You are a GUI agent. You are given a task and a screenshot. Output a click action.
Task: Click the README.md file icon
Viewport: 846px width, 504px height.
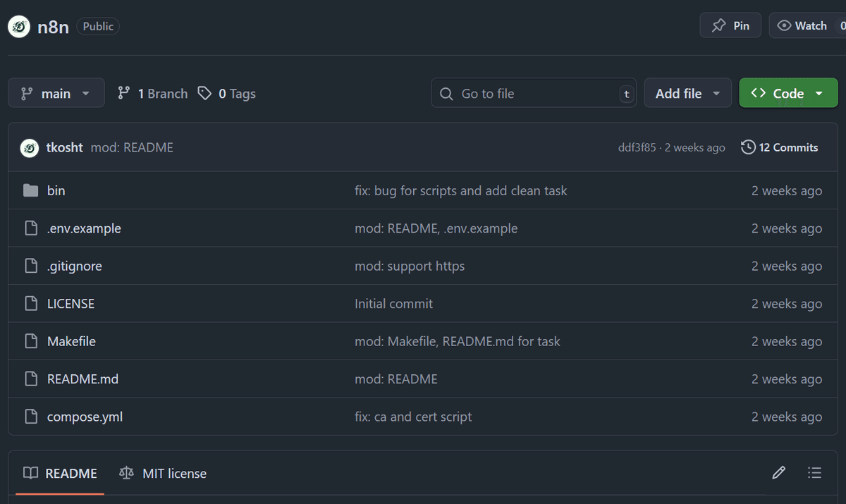coord(30,379)
